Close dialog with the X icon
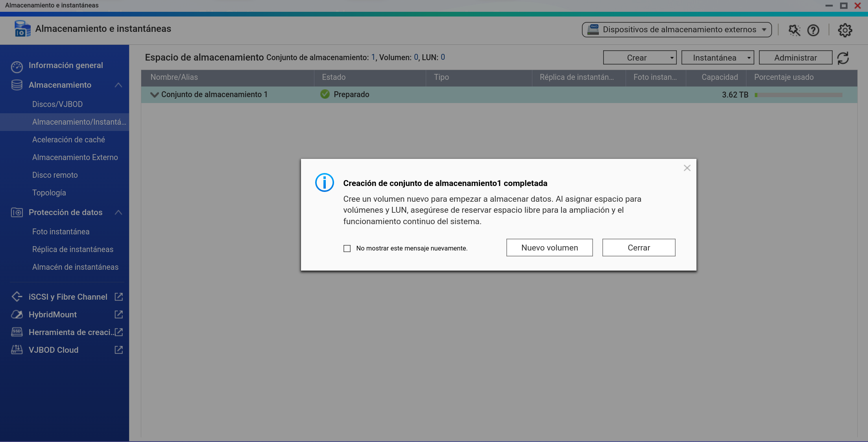This screenshot has height=442, width=868. click(x=687, y=168)
